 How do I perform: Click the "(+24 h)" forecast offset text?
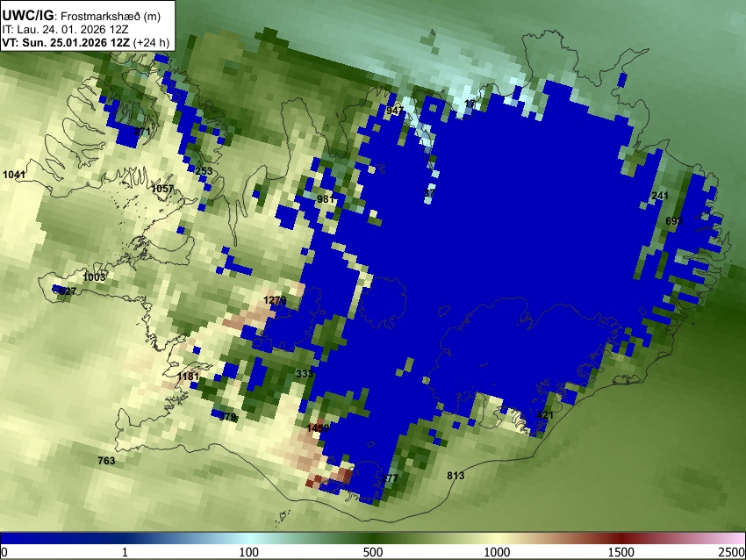click(151, 42)
